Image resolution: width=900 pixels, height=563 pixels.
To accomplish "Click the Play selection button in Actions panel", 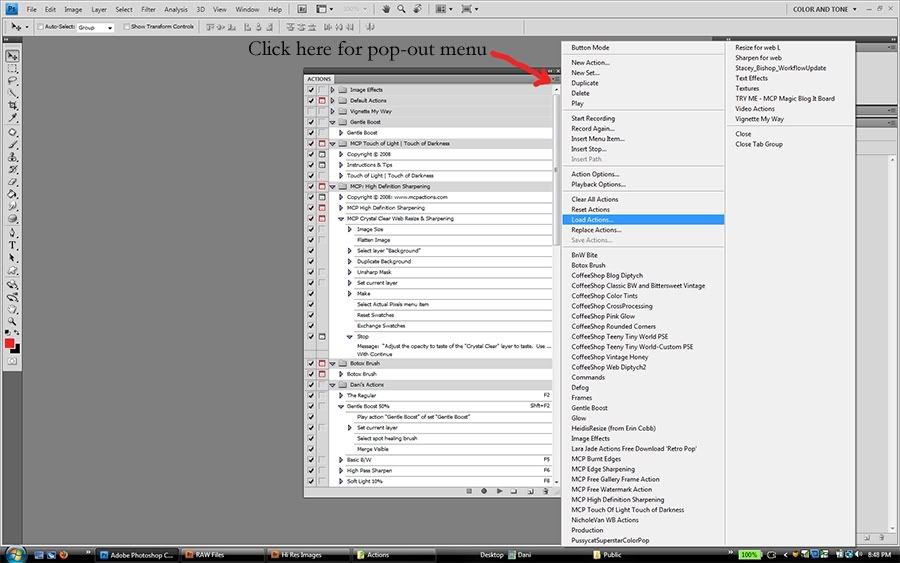I will coord(499,491).
